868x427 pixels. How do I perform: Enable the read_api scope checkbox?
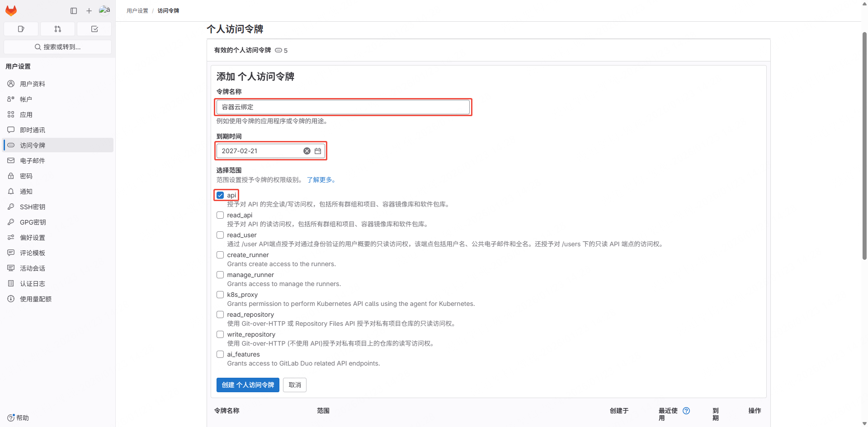pyautogui.click(x=220, y=215)
